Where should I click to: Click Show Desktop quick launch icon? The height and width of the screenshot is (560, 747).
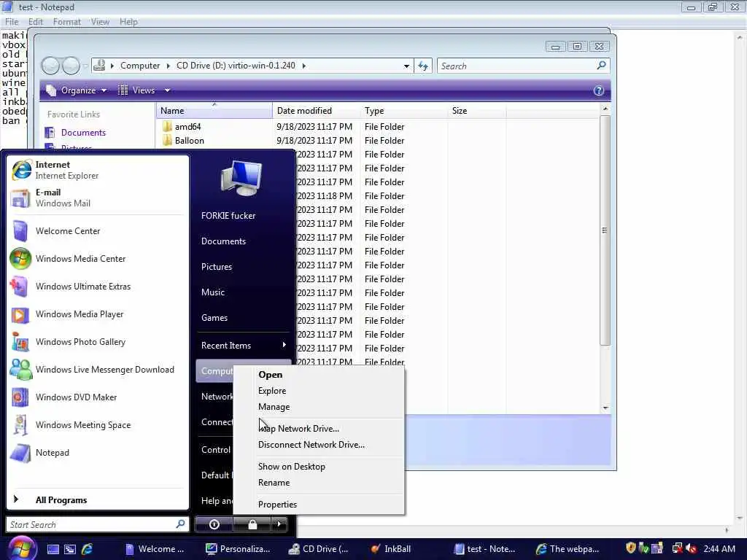click(x=53, y=549)
